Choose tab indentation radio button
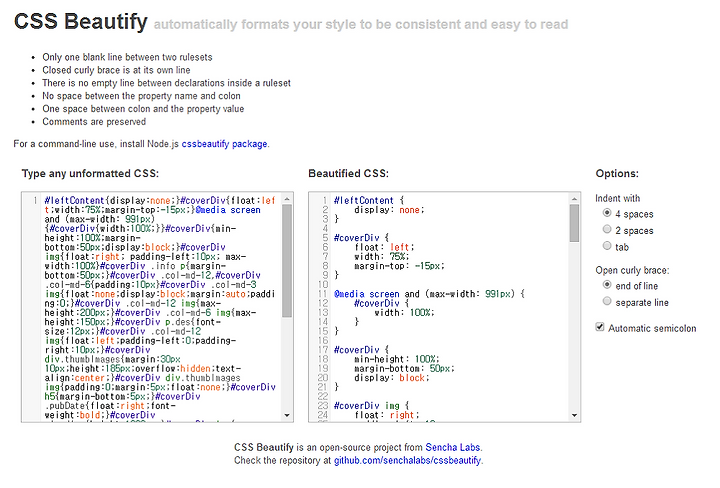Screen dimensions: 720x488 pyautogui.click(x=607, y=246)
